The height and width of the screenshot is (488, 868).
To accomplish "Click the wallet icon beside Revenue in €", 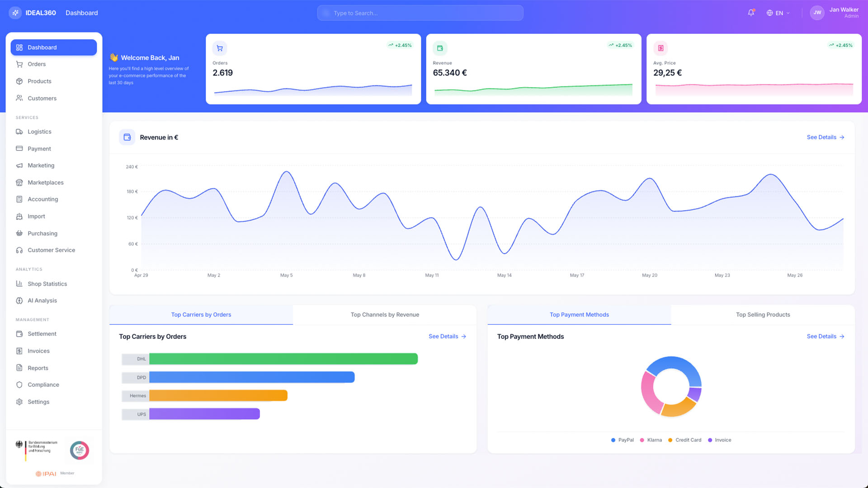I will point(127,137).
